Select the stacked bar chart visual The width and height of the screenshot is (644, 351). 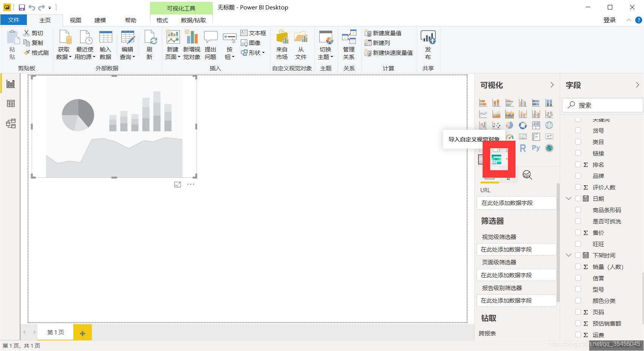(x=483, y=103)
